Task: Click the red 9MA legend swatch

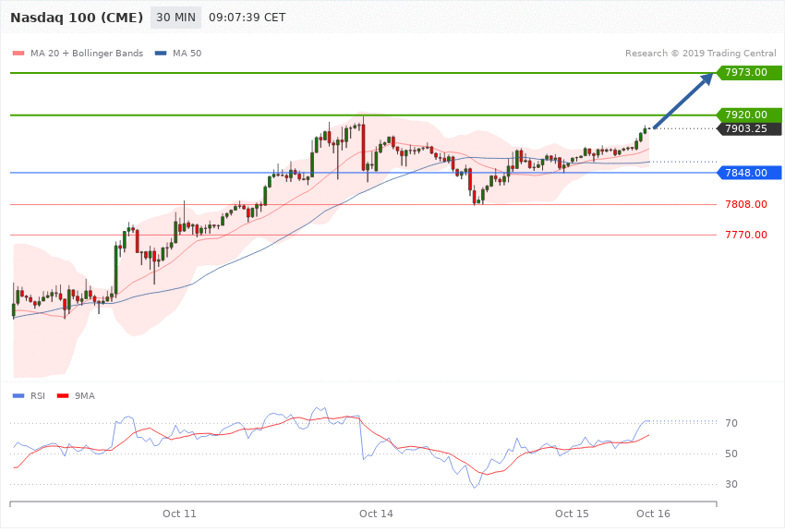Action: [x=63, y=396]
